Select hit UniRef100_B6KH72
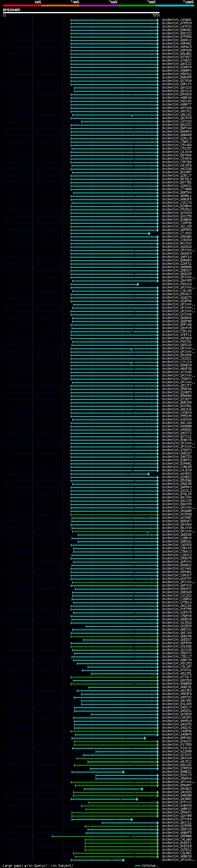 [x=177, y=589]
